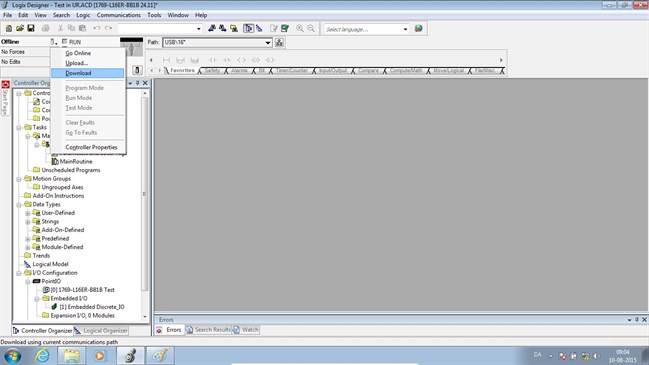Toggle the Controller Organizer toolbar icon
649x365 pixels.
248,29
